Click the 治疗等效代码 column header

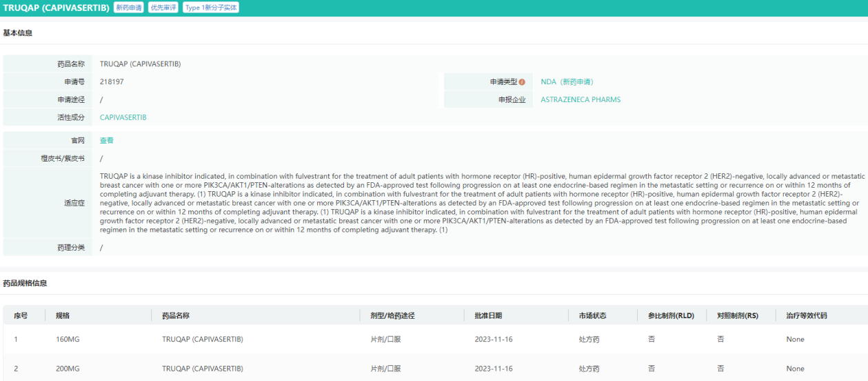pyautogui.click(x=806, y=315)
